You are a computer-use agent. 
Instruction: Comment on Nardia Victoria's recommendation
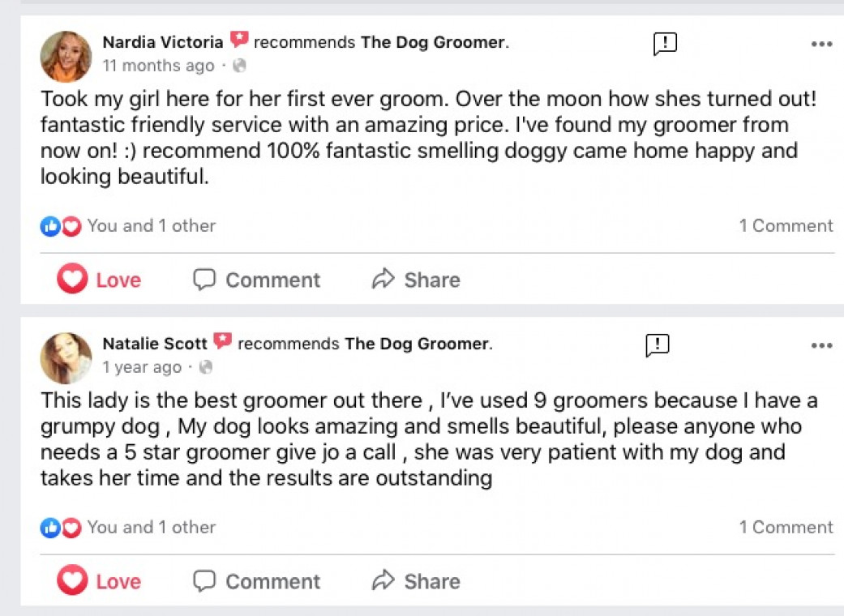[256, 280]
